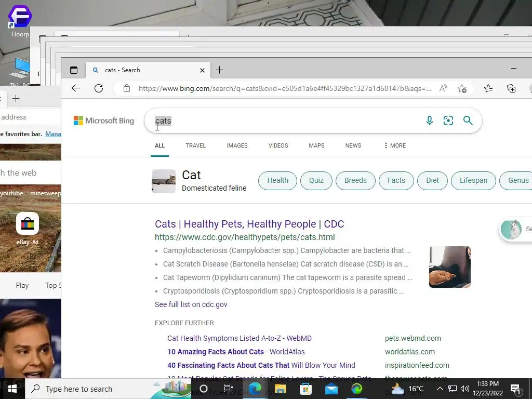This screenshot has height=399, width=532.
Task: Refresh the Bing search page
Action: click(x=99, y=88)
